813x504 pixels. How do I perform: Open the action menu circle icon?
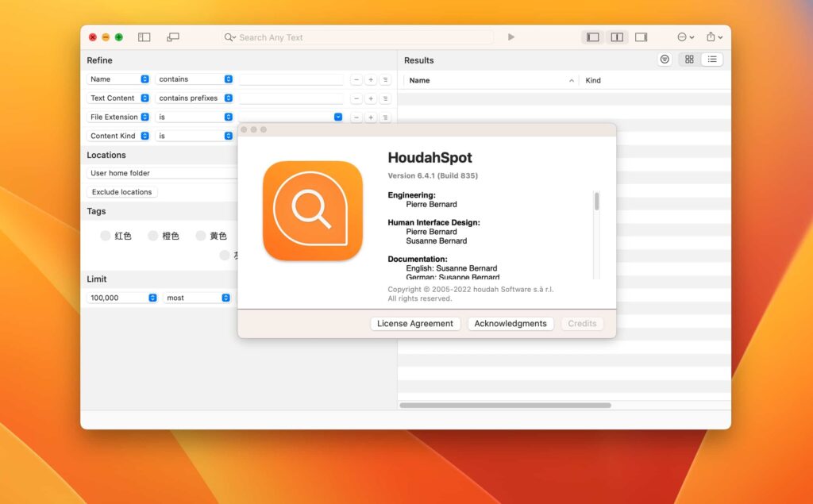(681, 37)
